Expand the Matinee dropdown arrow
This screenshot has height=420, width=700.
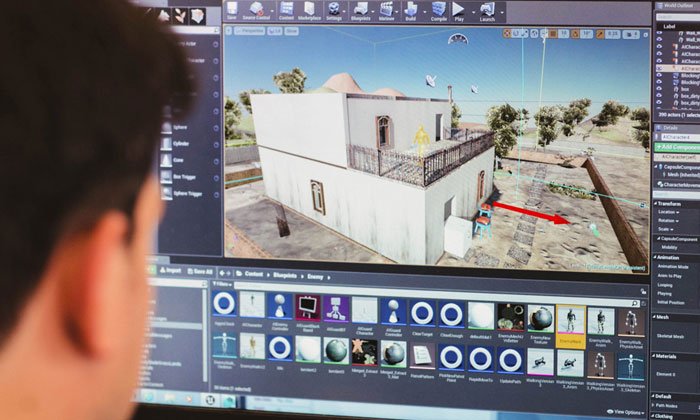click(398, 12)
